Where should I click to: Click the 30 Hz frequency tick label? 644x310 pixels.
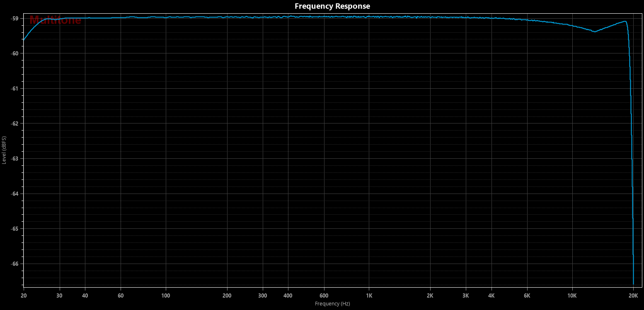[59, 295]
